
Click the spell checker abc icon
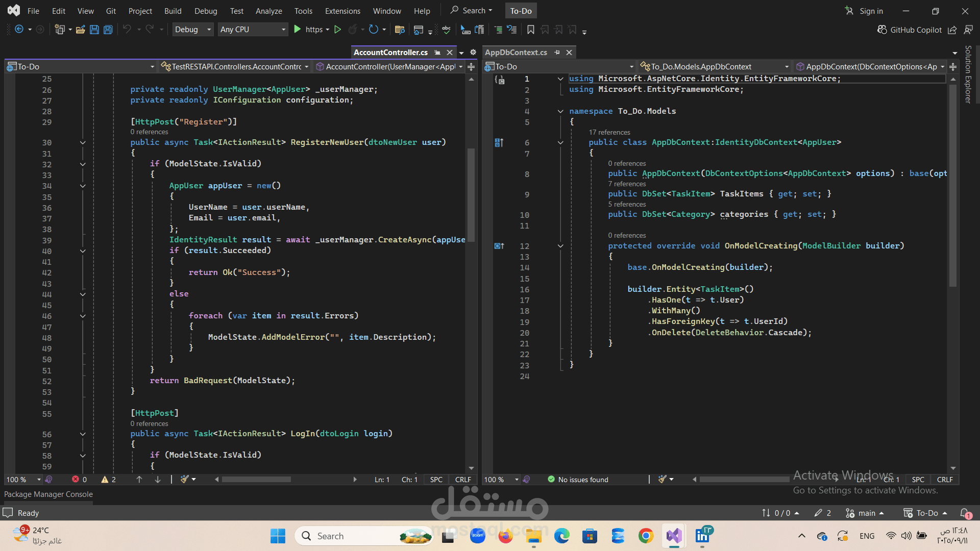point(446,30)
